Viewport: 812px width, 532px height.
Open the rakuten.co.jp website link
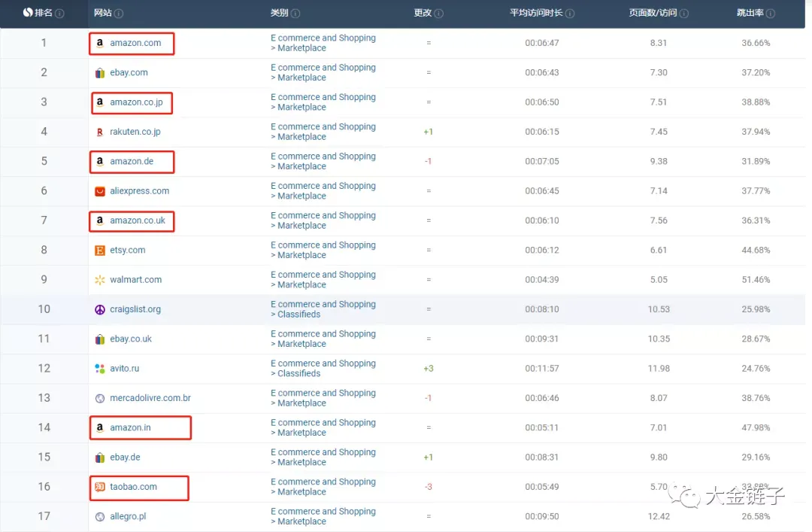[x=135, y=132]
